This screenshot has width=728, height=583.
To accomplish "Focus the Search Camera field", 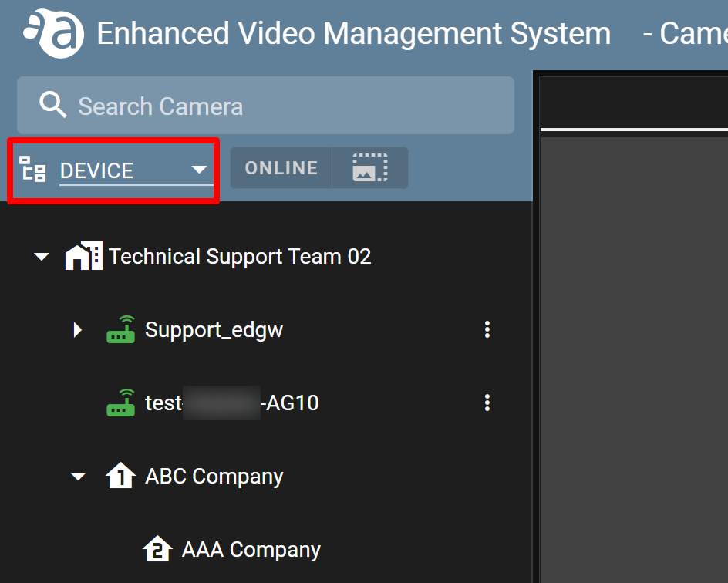I will point(265,106).
